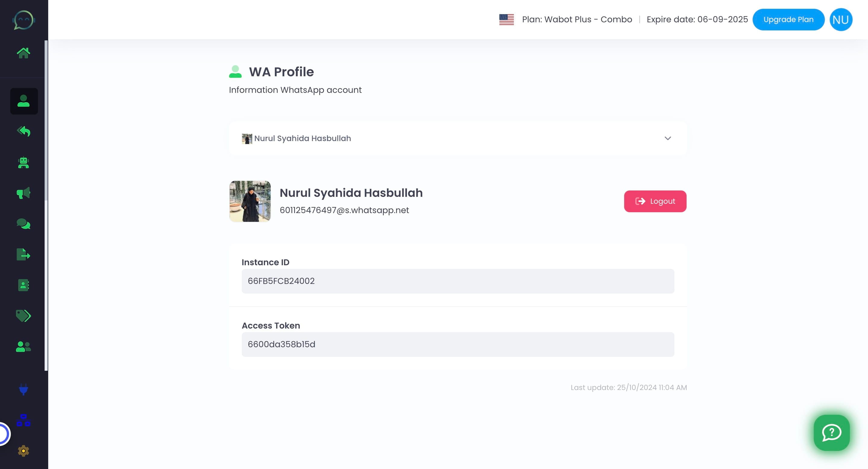Open the gear settings icon
Image resolution: width=868 pixels, height=469 pixels.
[23, 451]
